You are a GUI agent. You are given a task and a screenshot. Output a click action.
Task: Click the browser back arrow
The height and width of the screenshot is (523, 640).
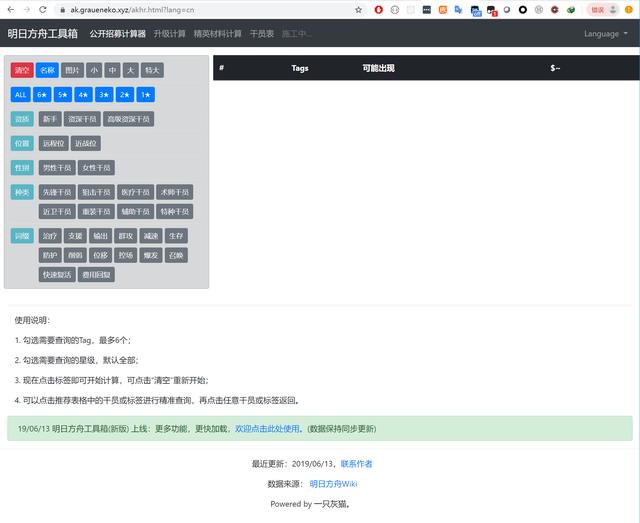click(8, 9)
